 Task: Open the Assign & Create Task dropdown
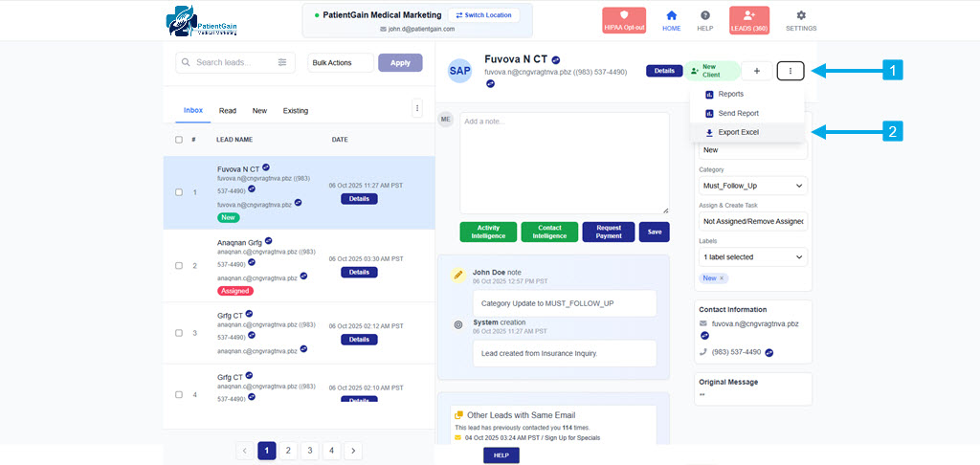point(752,221)
